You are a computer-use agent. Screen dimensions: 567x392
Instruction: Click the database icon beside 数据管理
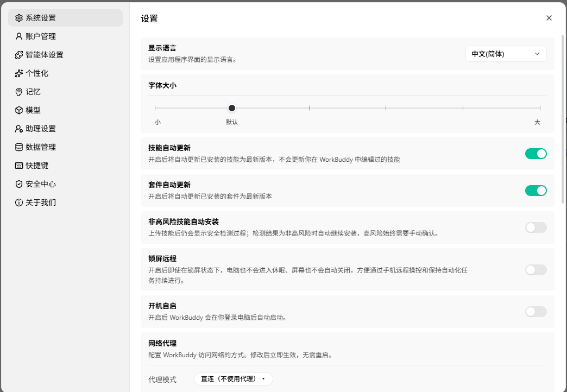(x=19, y=147)
